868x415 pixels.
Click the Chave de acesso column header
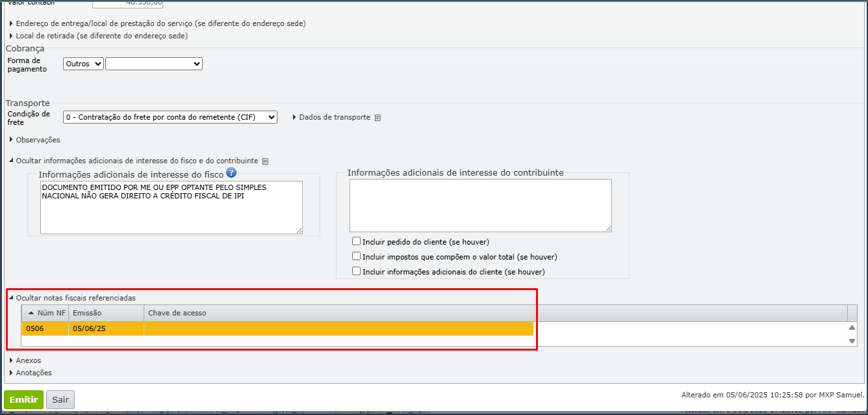click(x=495, y=313)
